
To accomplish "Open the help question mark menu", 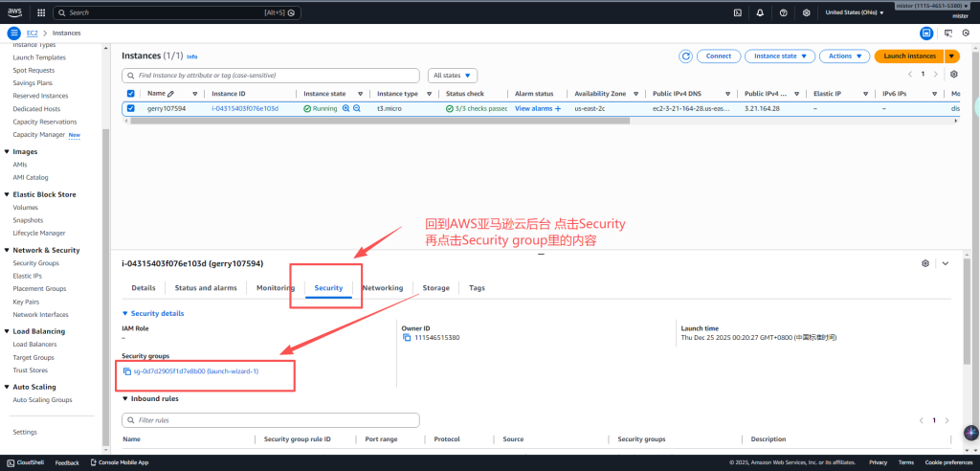I will click(783, 12).
